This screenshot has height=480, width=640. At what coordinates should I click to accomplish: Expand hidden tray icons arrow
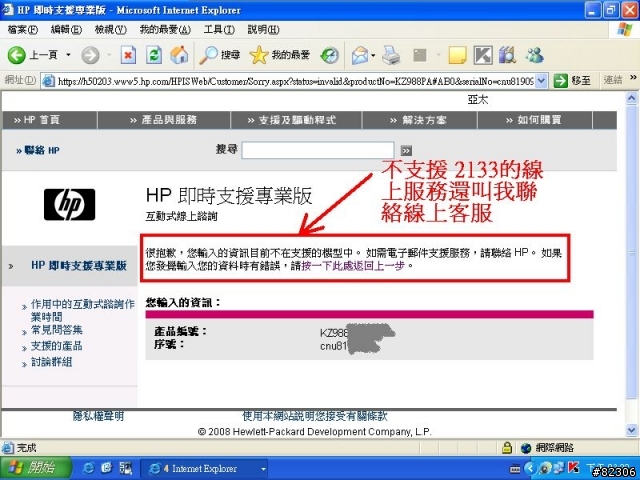[530, 469]
